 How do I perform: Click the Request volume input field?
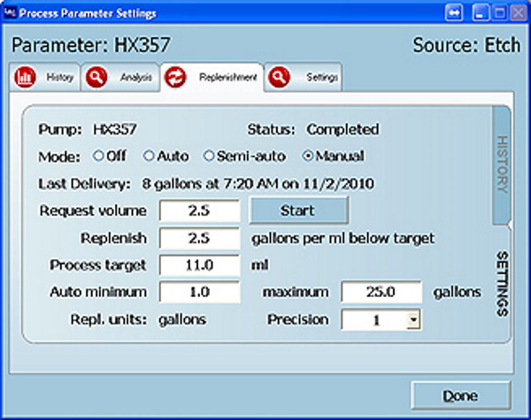(200, 210)
